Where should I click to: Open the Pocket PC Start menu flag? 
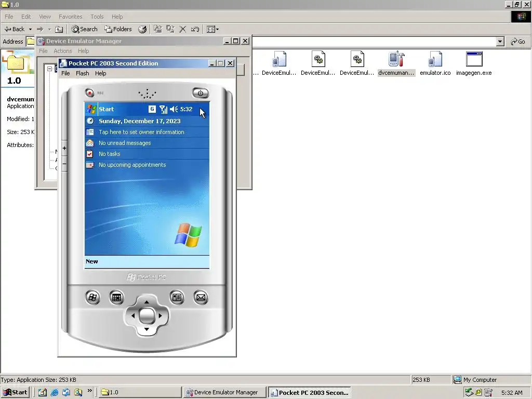pyautogui.click(x=91, y=109)
